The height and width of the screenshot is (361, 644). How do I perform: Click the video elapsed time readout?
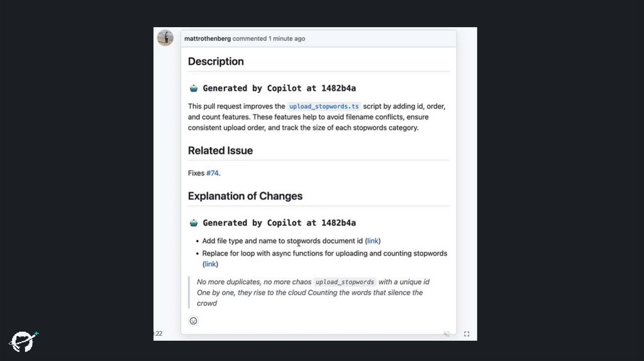click(x=158, y=334)
